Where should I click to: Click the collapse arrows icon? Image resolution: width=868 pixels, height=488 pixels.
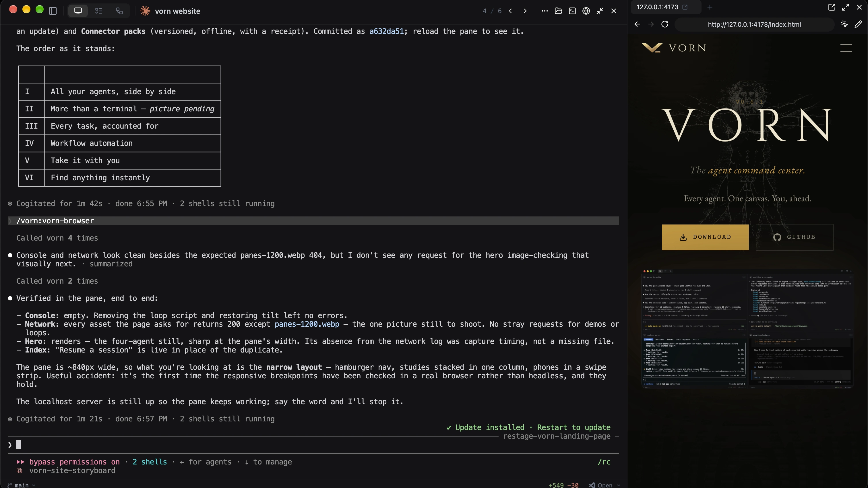pos(600,11)
